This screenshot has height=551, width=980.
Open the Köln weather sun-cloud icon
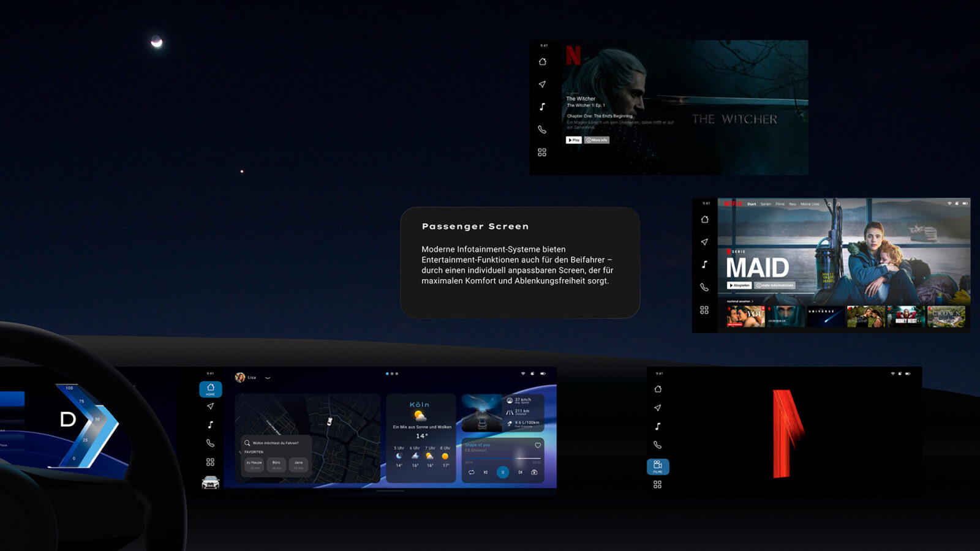420,416
